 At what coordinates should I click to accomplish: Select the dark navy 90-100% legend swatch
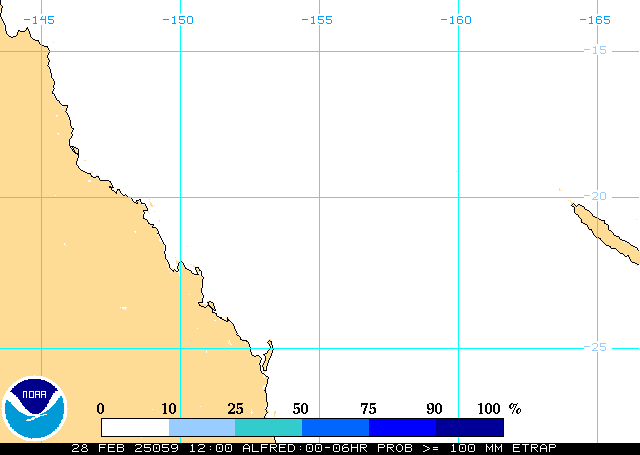click(470, 428)
